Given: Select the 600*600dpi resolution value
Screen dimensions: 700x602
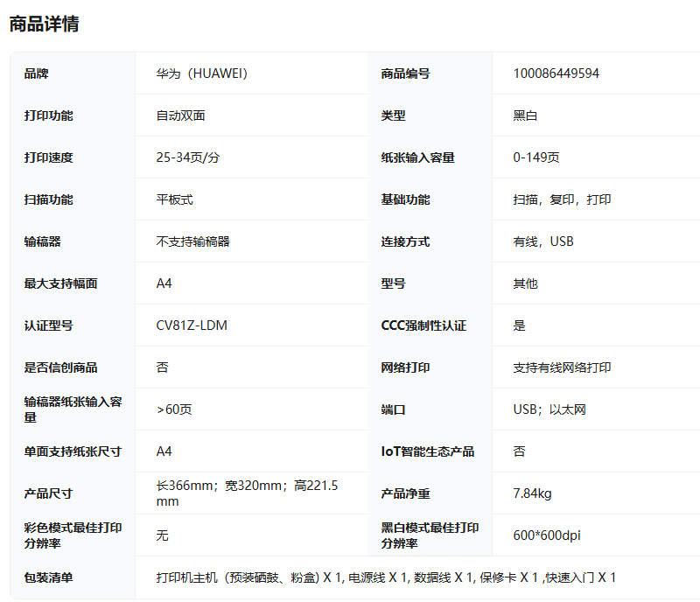Looking at the screenshot, I should tap(547, 535).
